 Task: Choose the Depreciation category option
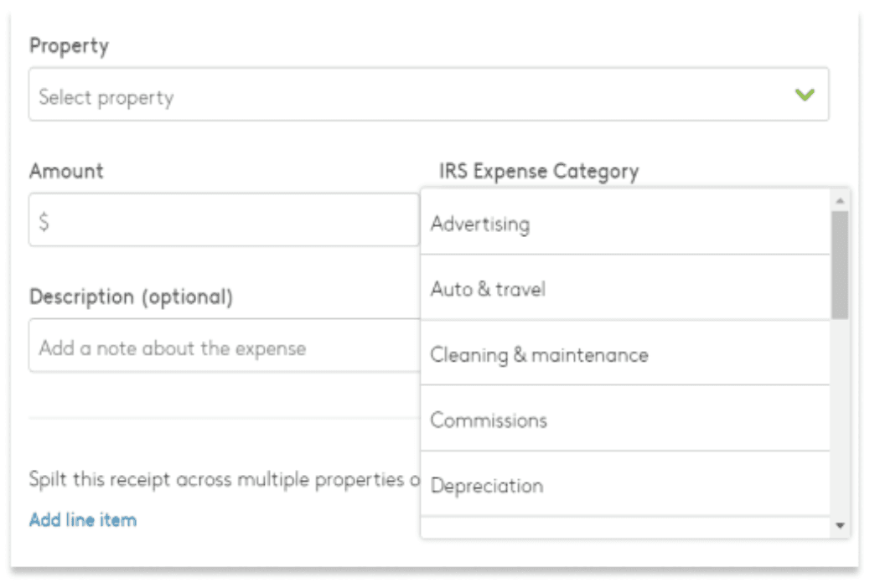pyautogui.click(x=624, y=485)
